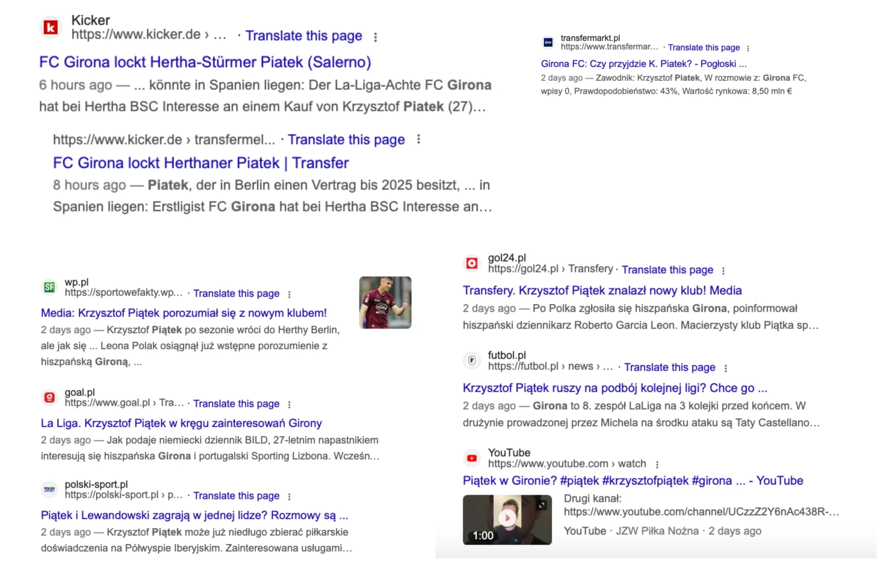Click the youtube.com › watch URL
The width and height of the screenshot is (882, 588).
click(567, 464)
